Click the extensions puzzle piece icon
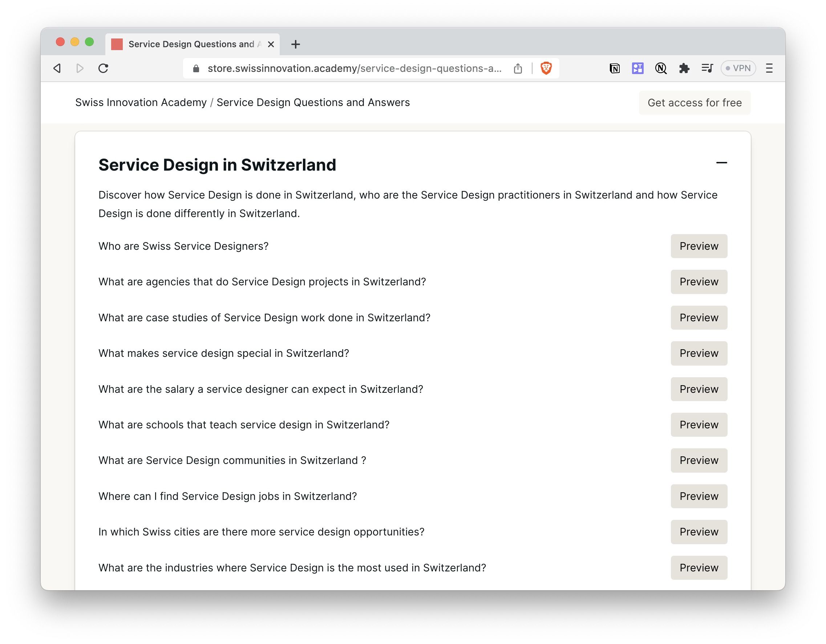The width and height of the screenshot is (826, 644). coord(684,68)
